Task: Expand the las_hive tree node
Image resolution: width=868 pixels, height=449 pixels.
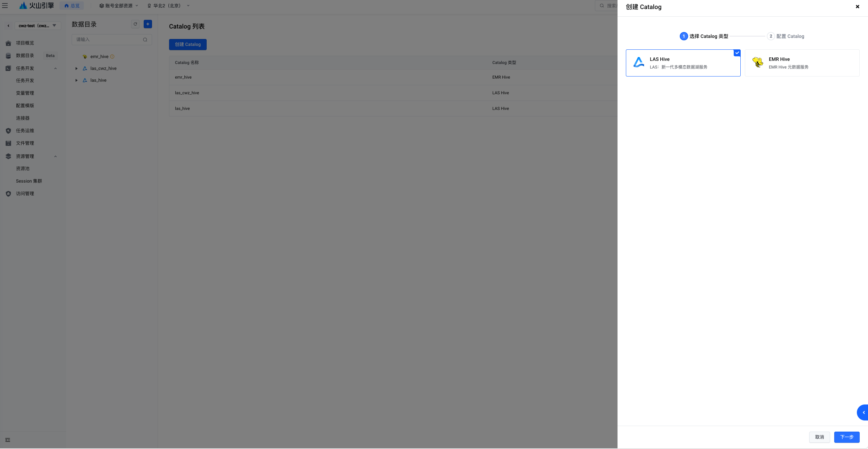Action: (x=77, y=80)
